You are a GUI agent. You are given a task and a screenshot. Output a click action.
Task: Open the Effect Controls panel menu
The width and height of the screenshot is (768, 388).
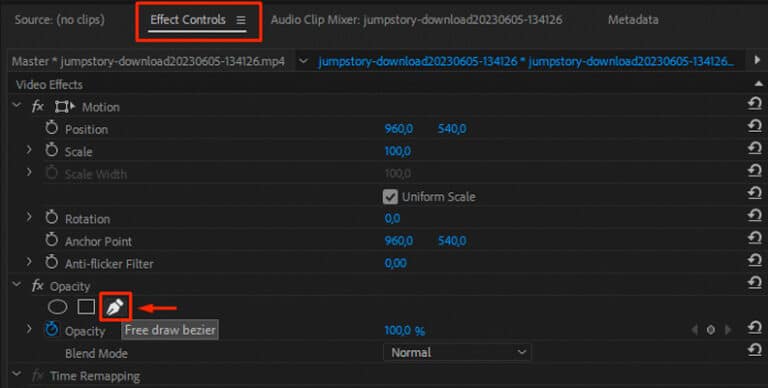tap(240, 20)
